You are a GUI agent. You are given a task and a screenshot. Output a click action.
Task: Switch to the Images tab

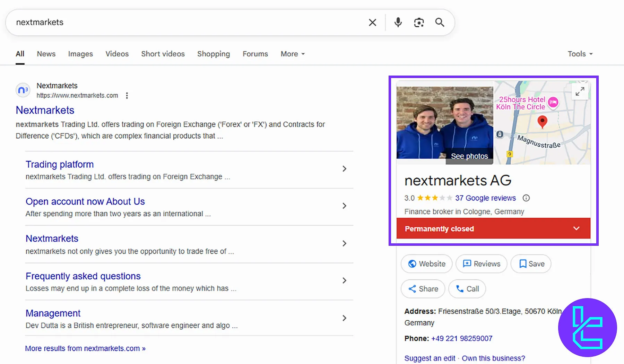80,54
